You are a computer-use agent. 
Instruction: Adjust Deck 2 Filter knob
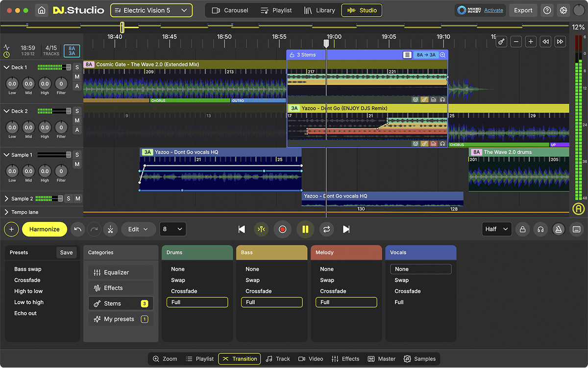tap(61, 127)
